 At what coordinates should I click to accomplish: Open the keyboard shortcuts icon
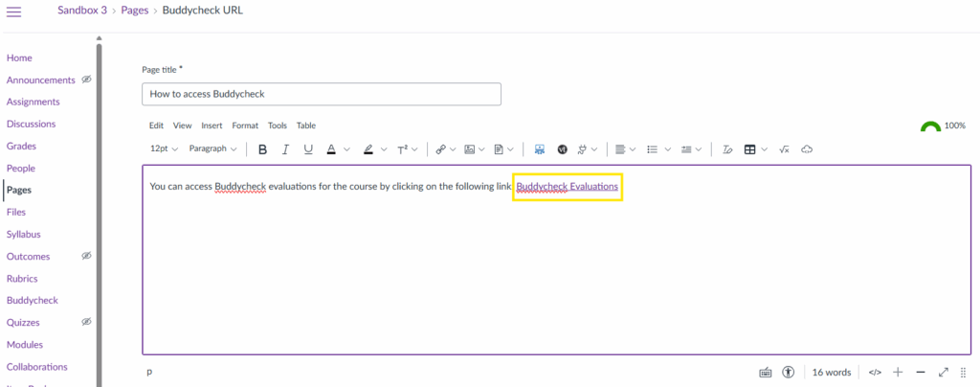click(765, 372)
